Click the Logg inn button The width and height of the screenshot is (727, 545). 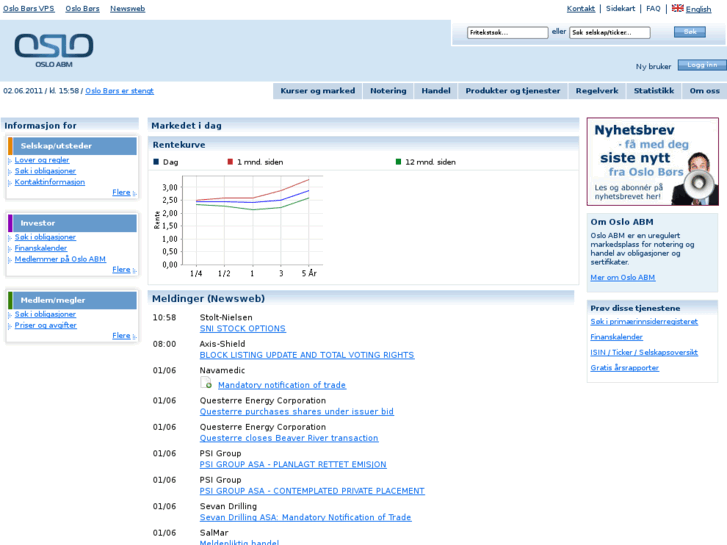[x=702, y=65]
